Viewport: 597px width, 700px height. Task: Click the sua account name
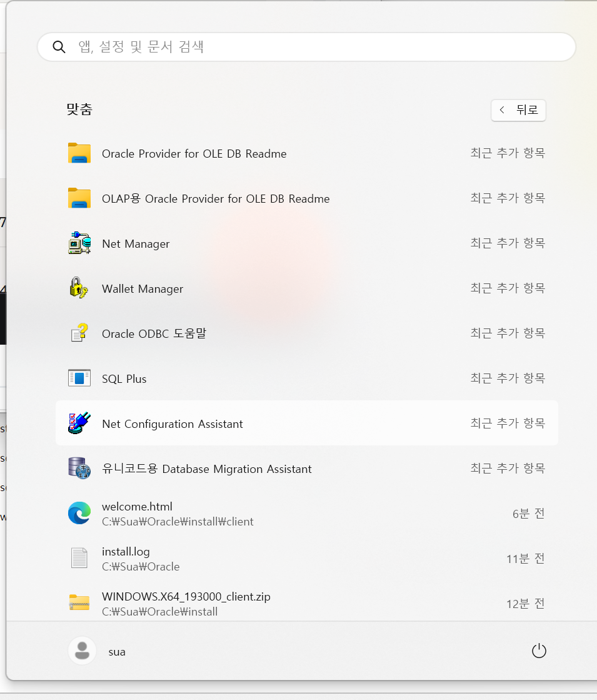click(117, 652)
